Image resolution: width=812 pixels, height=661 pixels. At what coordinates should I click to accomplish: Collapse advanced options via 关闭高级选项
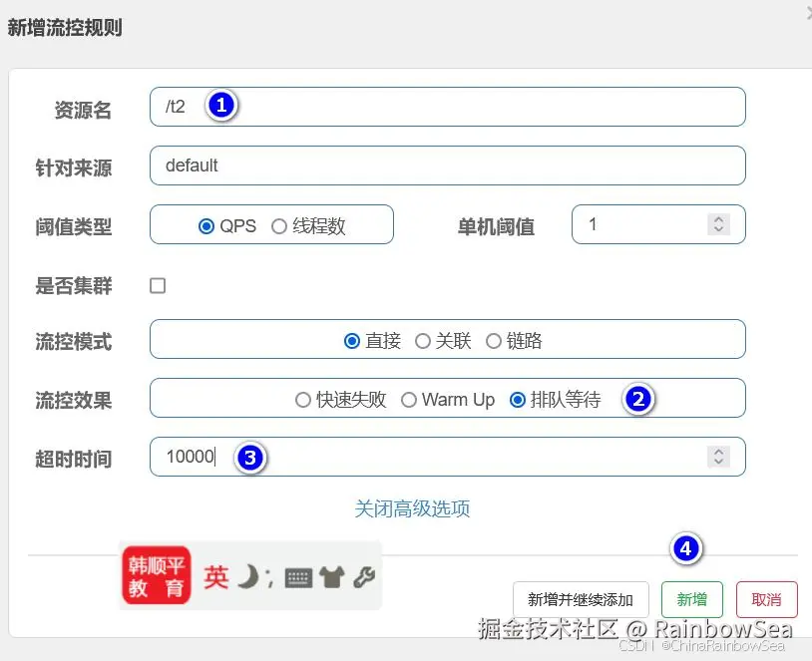tap(412, 507)
